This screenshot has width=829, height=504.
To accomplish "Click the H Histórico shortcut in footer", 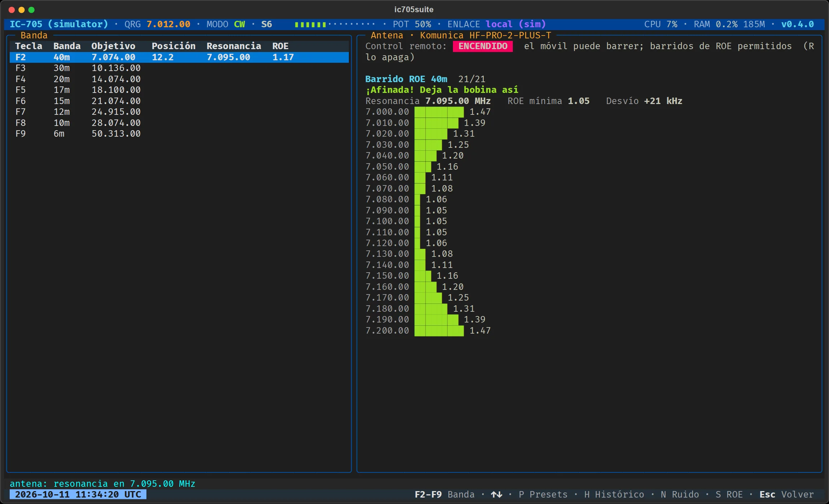I will 614,494.
